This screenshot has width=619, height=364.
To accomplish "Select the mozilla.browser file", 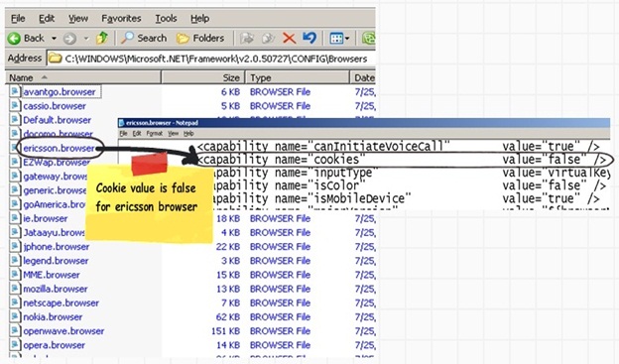I will [56, 289].
